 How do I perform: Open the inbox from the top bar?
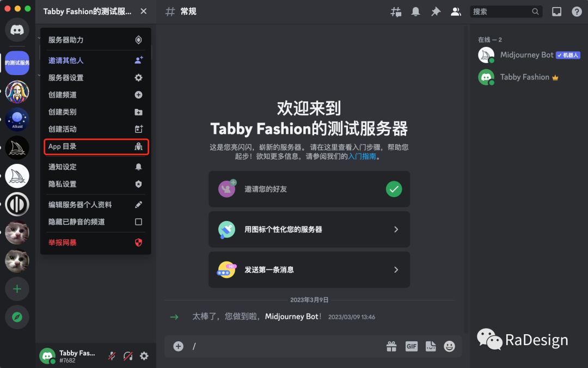tap(556, 11)
